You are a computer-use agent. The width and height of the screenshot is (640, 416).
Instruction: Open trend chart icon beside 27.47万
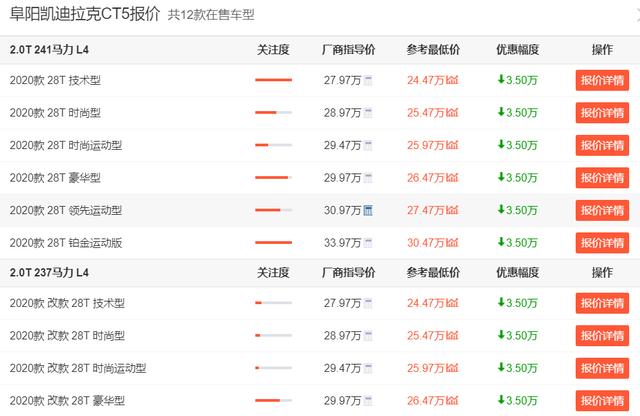452,211
